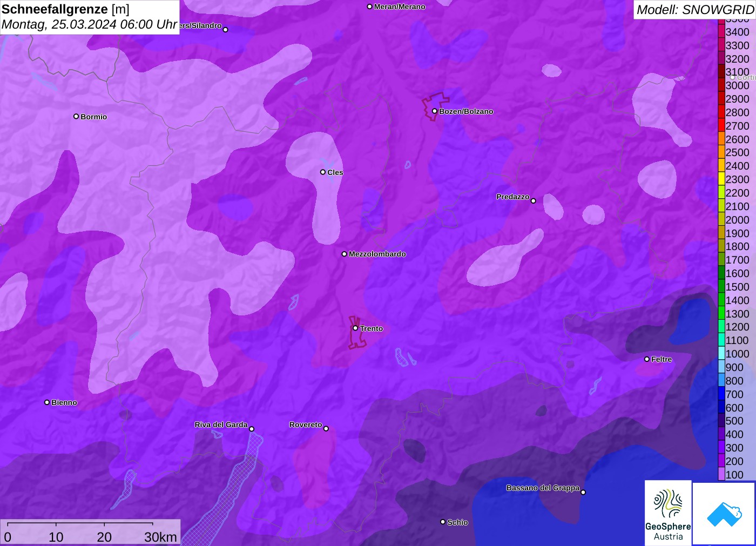The height and width of the screenshot is (546, 756).
Task: Pick the 2200 m legend color swatch
Action: (x=721, y=192)
